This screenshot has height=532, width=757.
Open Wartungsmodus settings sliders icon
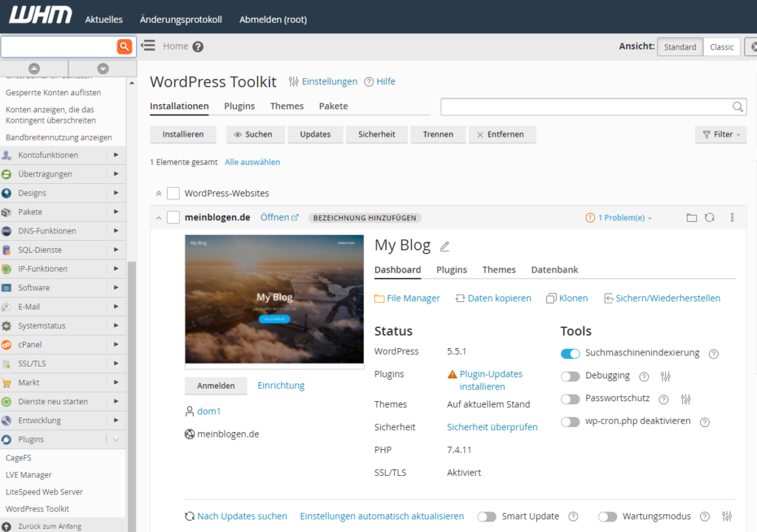pyautogui.click(x=727, y=516)
